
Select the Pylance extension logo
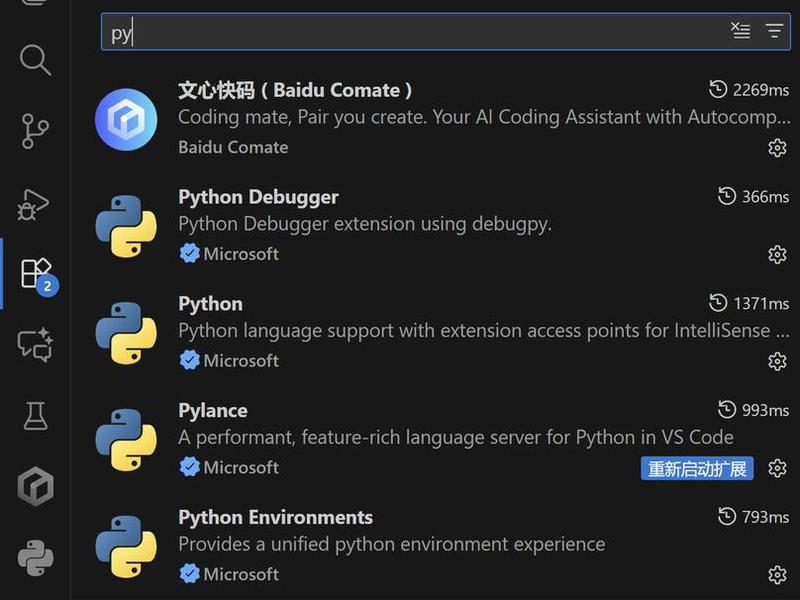point(126,440)
